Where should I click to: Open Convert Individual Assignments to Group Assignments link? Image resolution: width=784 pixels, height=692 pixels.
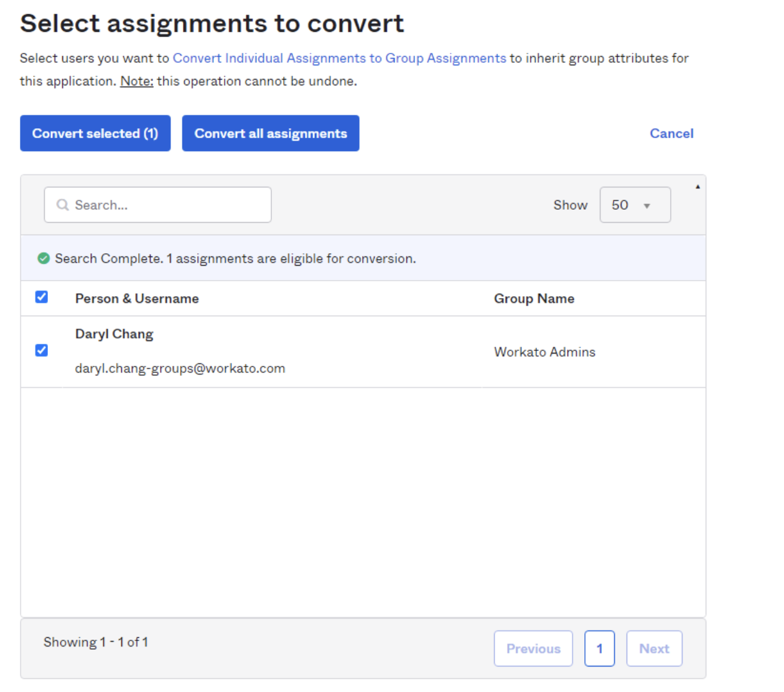click(x=339, y=58)
